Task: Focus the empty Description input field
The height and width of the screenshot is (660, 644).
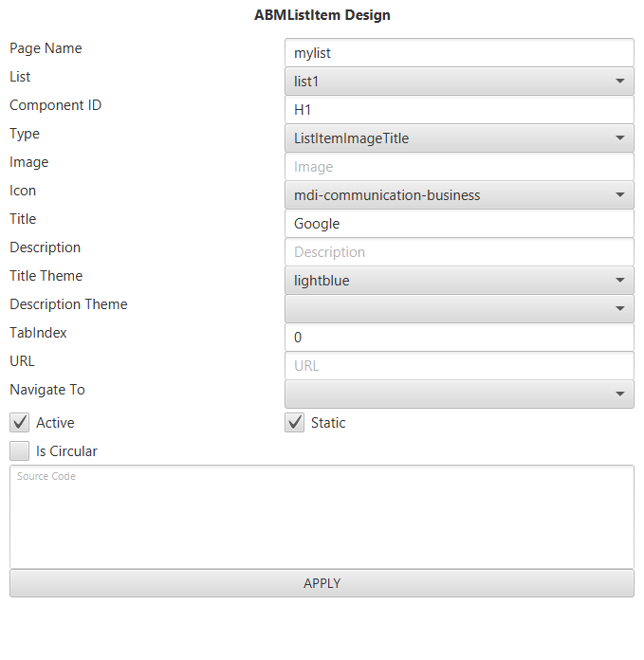Action: pyautogui.click(x=459, y=252)
